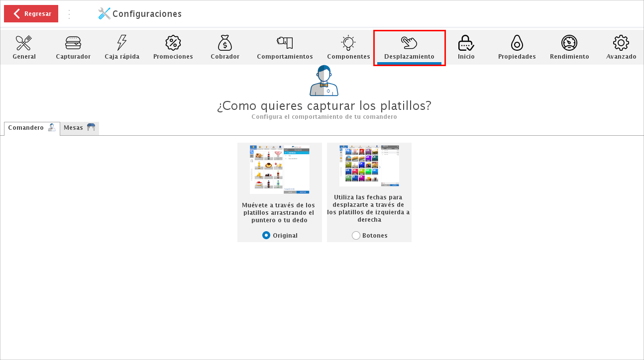Select the Rendimiento gauge icon
Screen dimensions: 644x360
coord(569,46)
